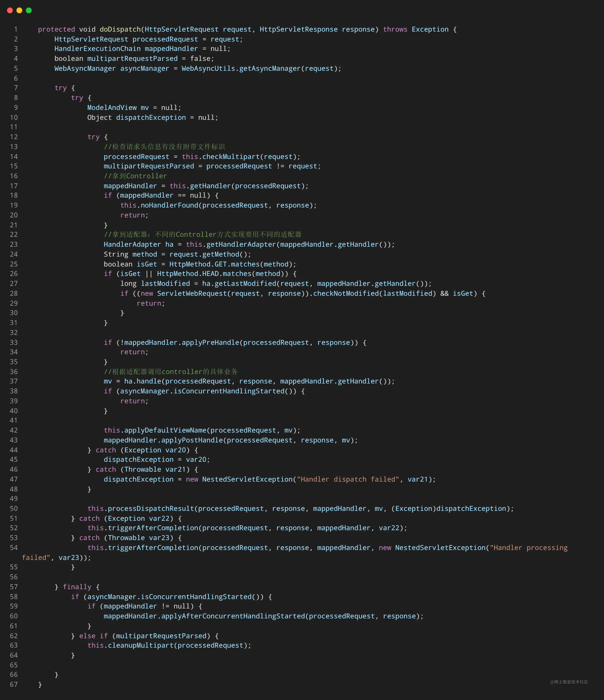Click the WebAsyncUtils class reference
This screenshot has height=700, width=604.
[208, 69]
